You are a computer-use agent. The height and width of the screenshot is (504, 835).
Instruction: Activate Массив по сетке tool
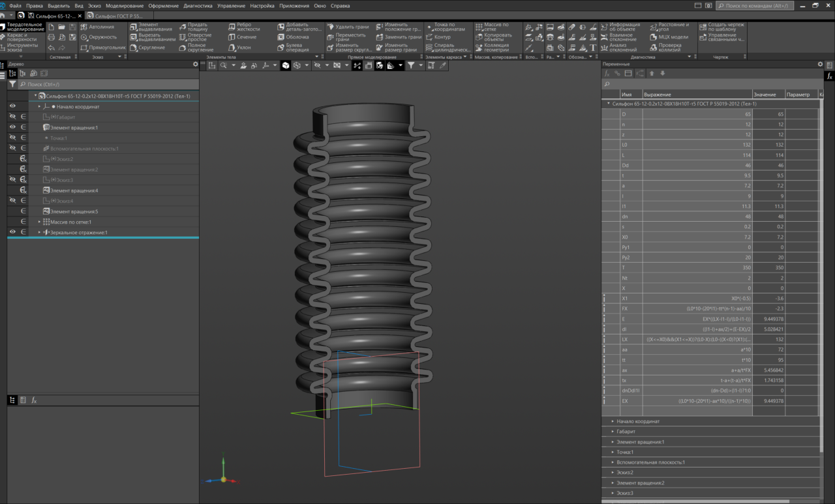click(493, 27)
